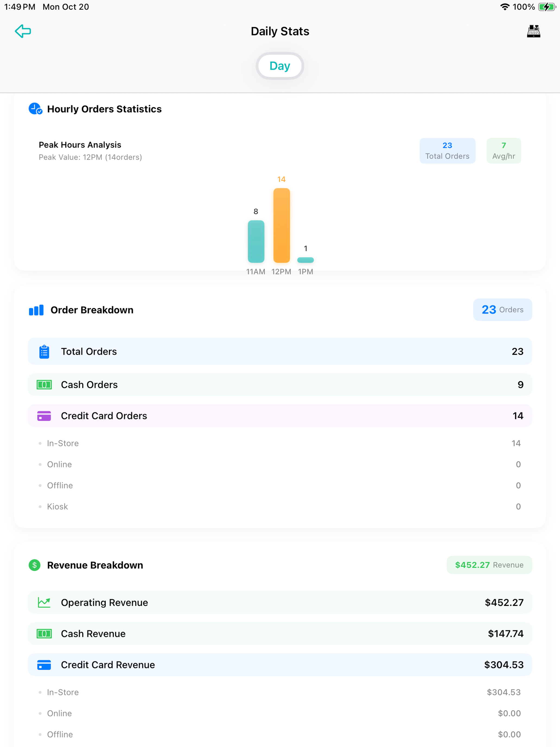560x747 pixels.
Task: Click the Daily Stats title
Action: point(280,31)
